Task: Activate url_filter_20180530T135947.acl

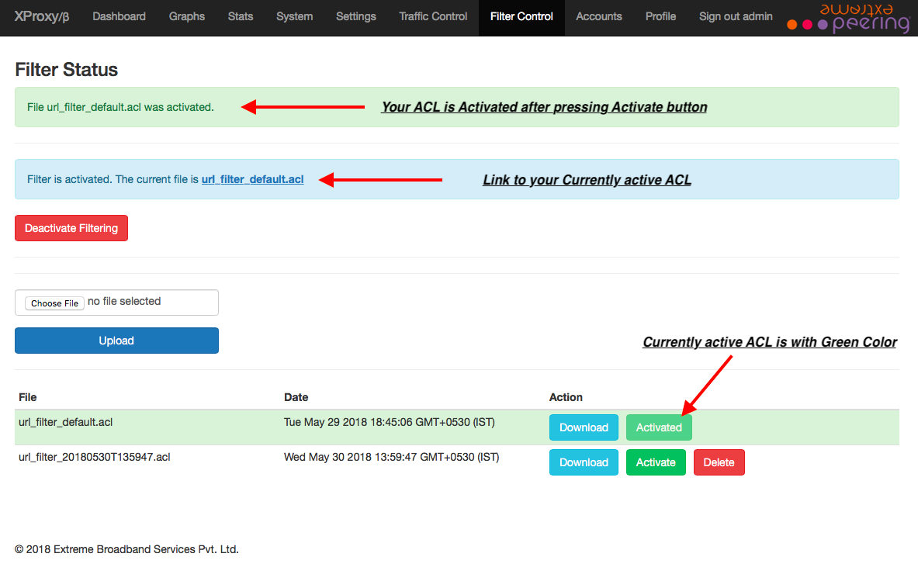Action: click(x=656, y=462)
